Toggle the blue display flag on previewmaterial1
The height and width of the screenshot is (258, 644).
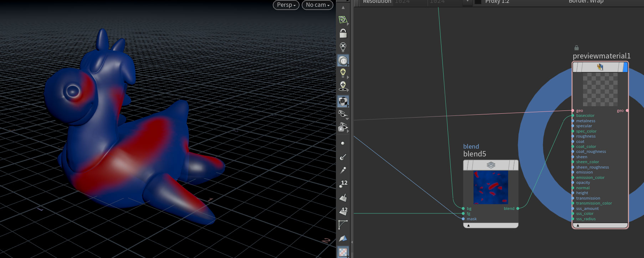[625, 67]
